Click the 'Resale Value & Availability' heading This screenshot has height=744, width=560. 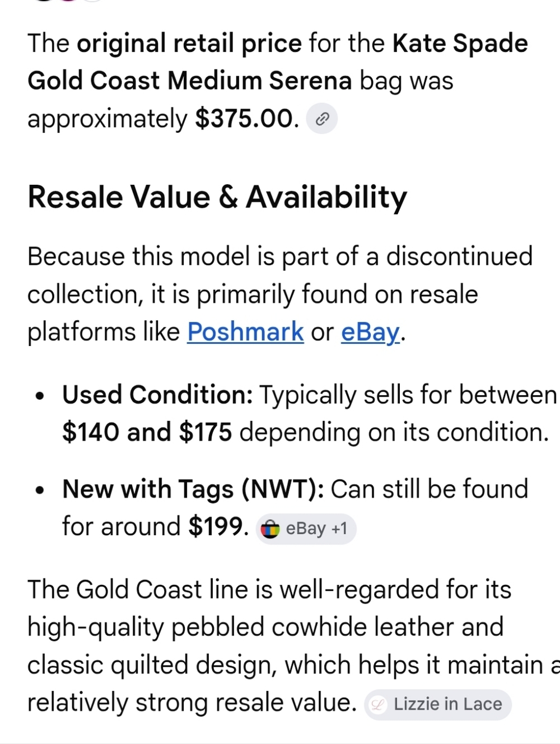(217, 197)
